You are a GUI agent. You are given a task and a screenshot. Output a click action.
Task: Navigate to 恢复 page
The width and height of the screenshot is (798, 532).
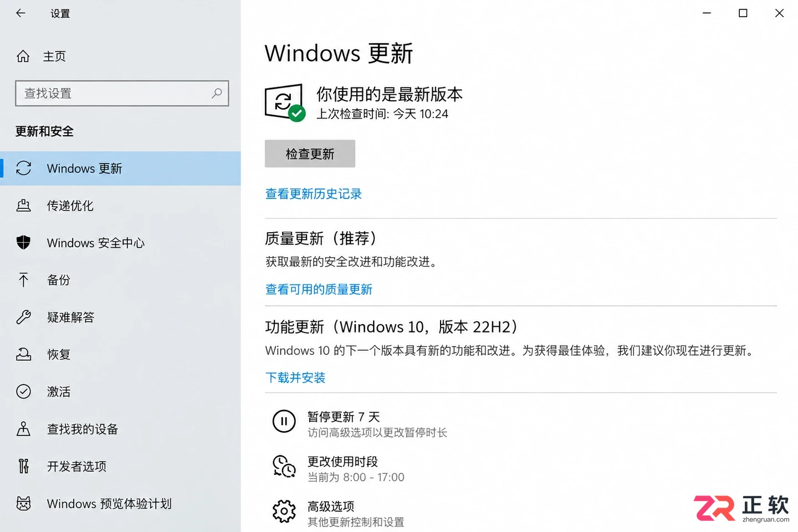coord(120,354)
